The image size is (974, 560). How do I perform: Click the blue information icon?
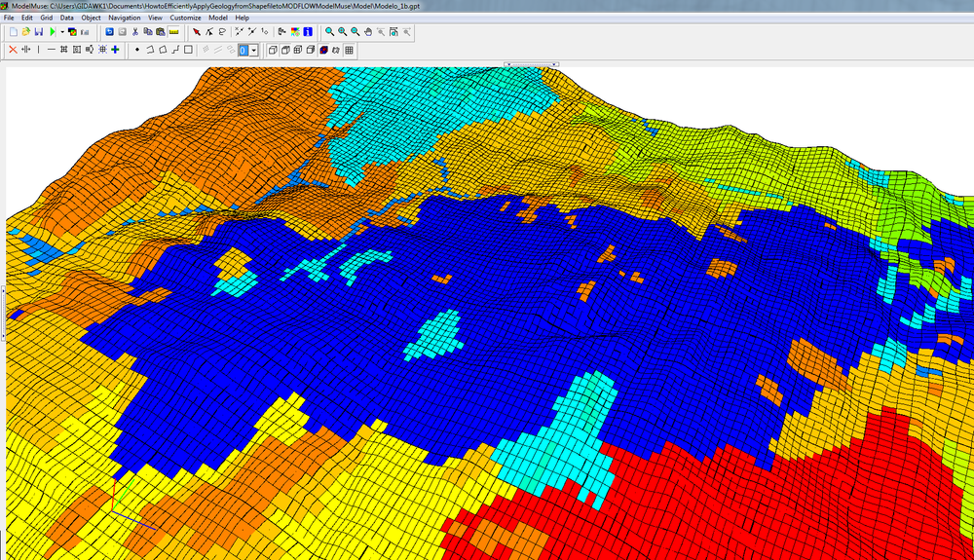click(308, 31)
